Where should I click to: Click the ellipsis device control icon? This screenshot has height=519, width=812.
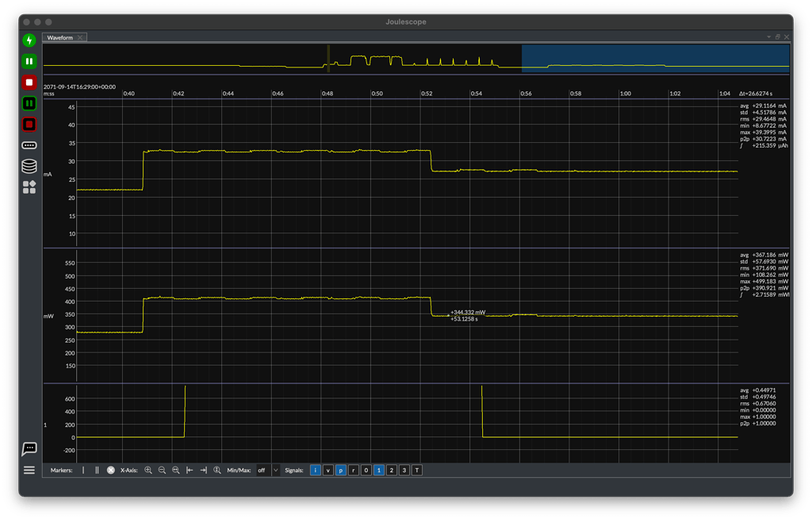point(29,145)
